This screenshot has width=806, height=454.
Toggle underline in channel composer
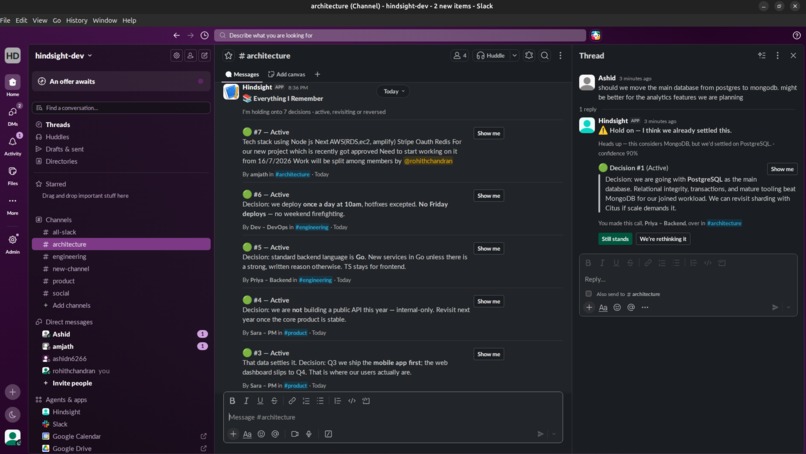(x=260, y=401)
